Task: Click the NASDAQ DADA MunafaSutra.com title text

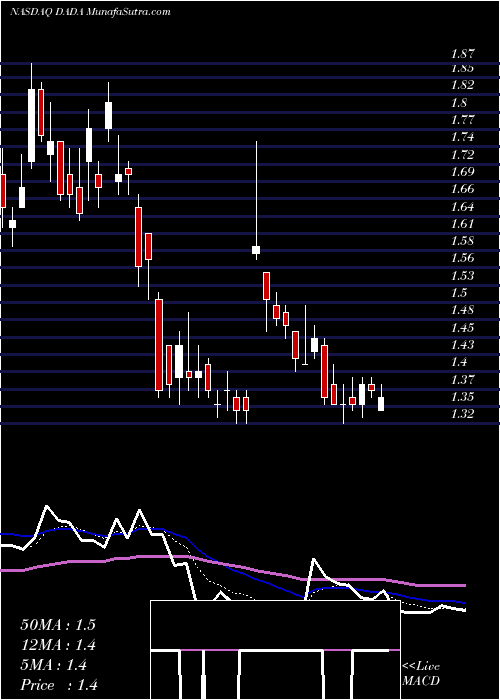Action: pyautogui.click(x=90, y=12)
